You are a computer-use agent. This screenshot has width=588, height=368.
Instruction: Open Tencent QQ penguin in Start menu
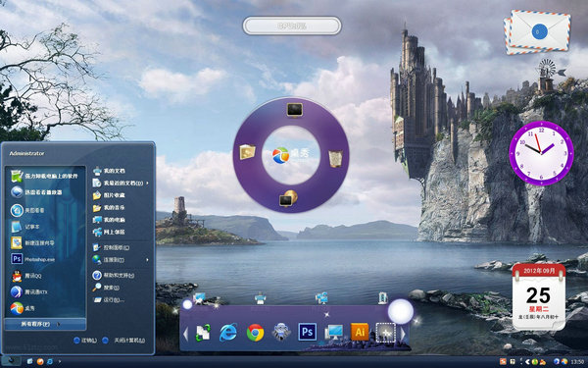(x=27, y=276)
